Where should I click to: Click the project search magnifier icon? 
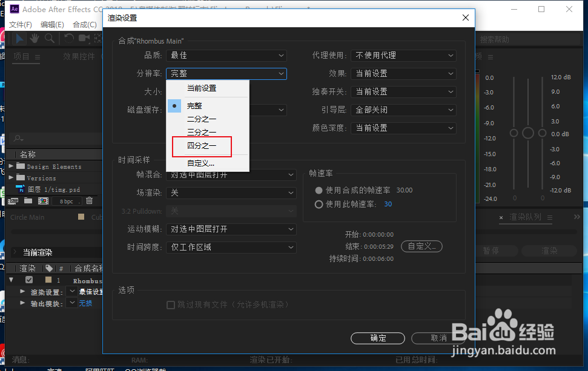point(18,139)
